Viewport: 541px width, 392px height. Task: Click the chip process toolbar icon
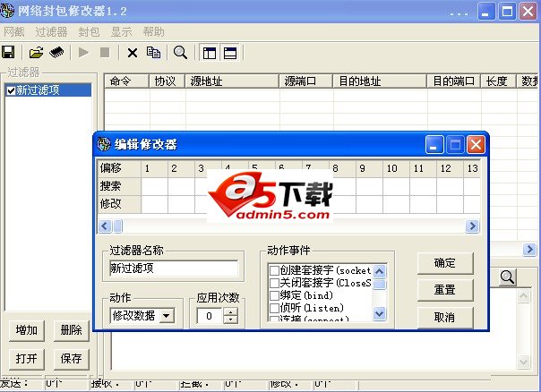pos(57,53)
